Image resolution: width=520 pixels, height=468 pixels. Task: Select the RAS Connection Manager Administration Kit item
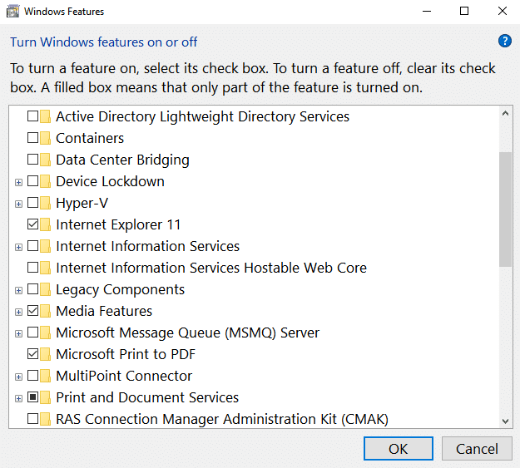[222, 419]
